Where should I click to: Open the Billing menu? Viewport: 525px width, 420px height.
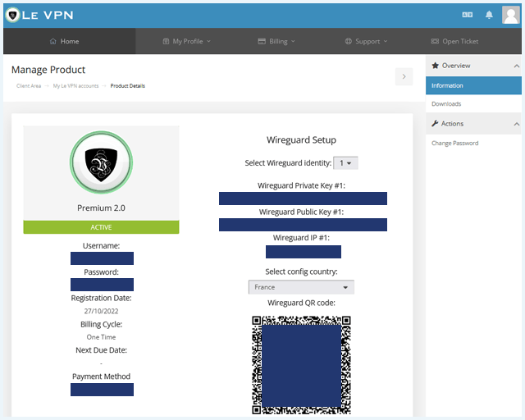point(276,41)
